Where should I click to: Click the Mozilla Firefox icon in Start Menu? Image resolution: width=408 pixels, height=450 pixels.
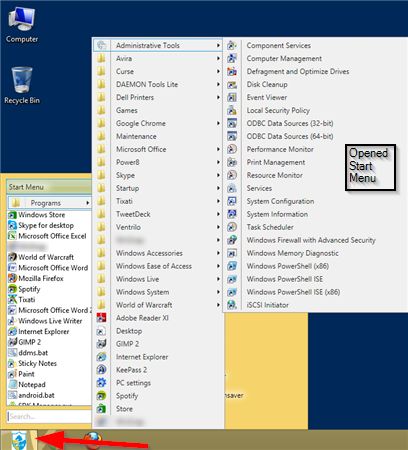click(x=12, y=278)
